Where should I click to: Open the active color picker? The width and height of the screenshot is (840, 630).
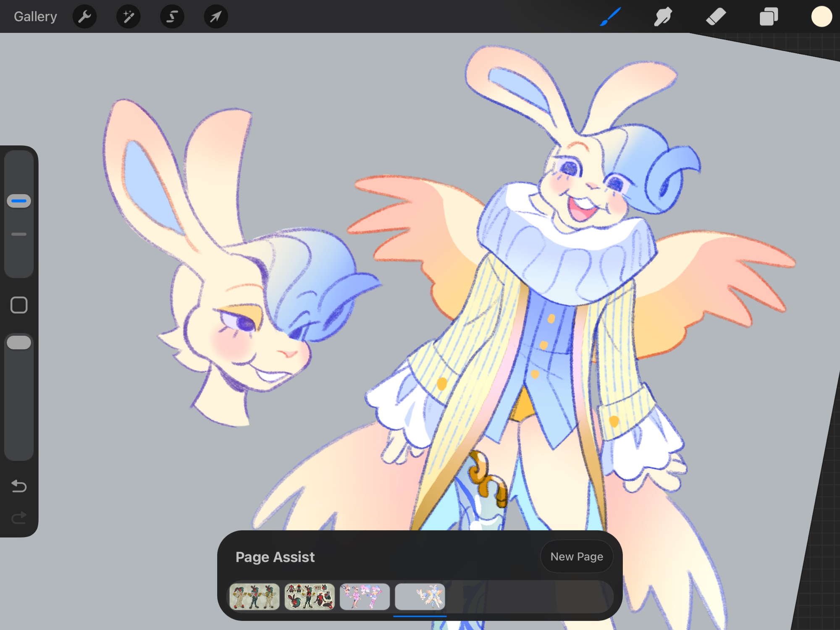click(821, 17)
